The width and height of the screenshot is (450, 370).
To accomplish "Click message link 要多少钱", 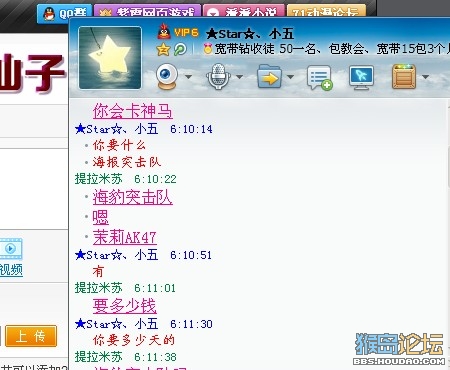I will tap(125, 306).
